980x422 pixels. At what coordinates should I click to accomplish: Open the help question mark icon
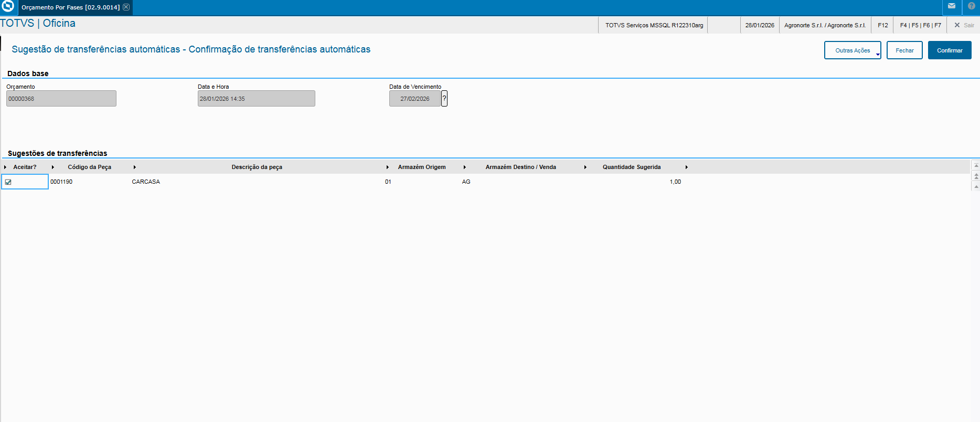pyautogui.click(x=972, y=6)
